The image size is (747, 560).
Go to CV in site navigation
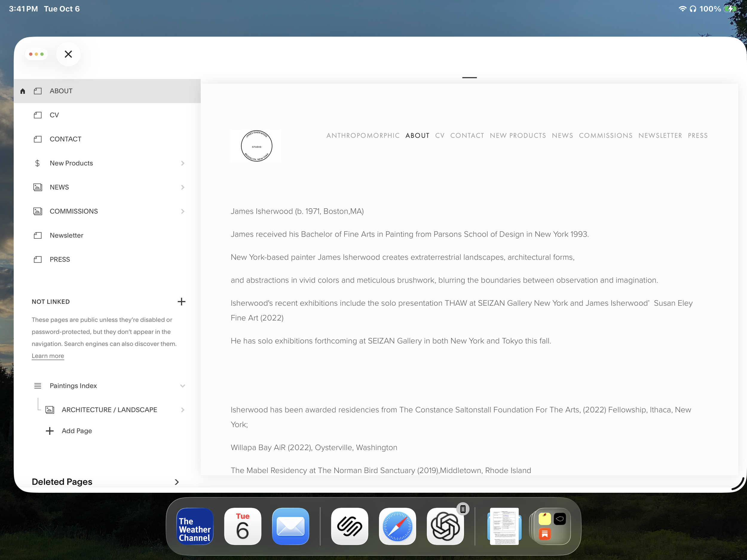[x=440, y=135]
